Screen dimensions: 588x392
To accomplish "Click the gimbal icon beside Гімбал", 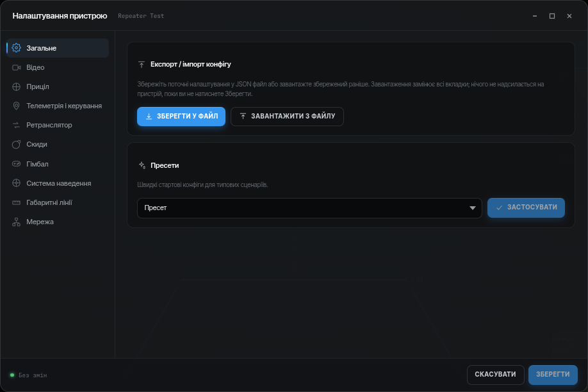I will (16, 164).
